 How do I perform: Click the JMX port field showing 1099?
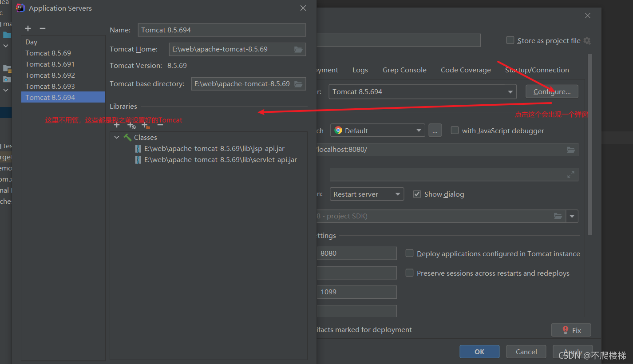[x=356, y=292]
